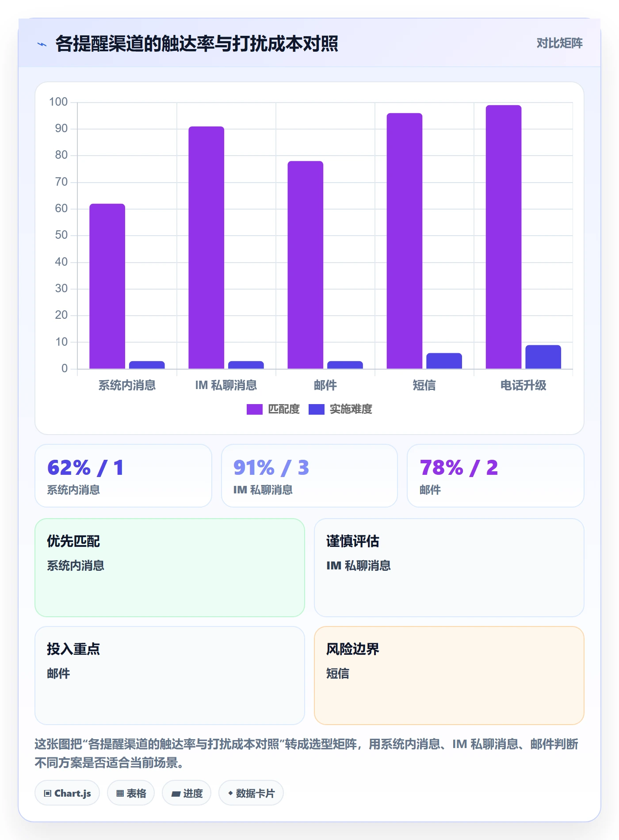Click the blue 实施难度 bar for 系统内消息
Viewport: 619px width, 840px height.
pos(147,365)
